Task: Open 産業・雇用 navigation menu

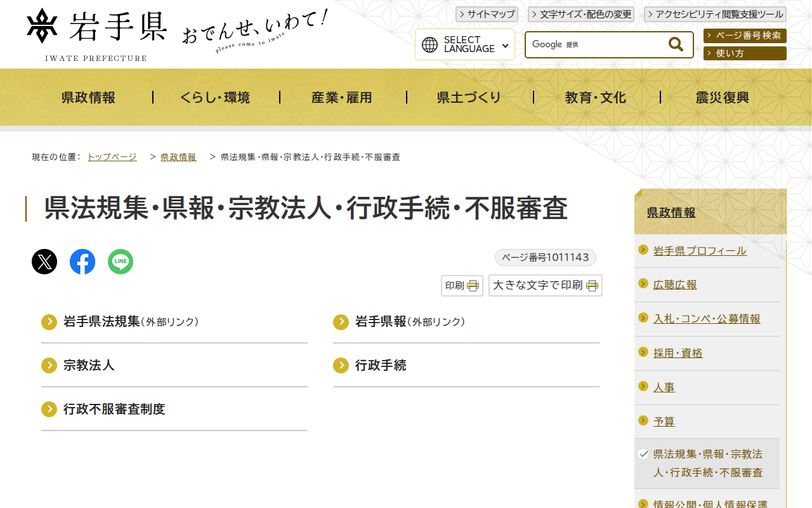Action: pyautogui.click(x=342, y=97)
